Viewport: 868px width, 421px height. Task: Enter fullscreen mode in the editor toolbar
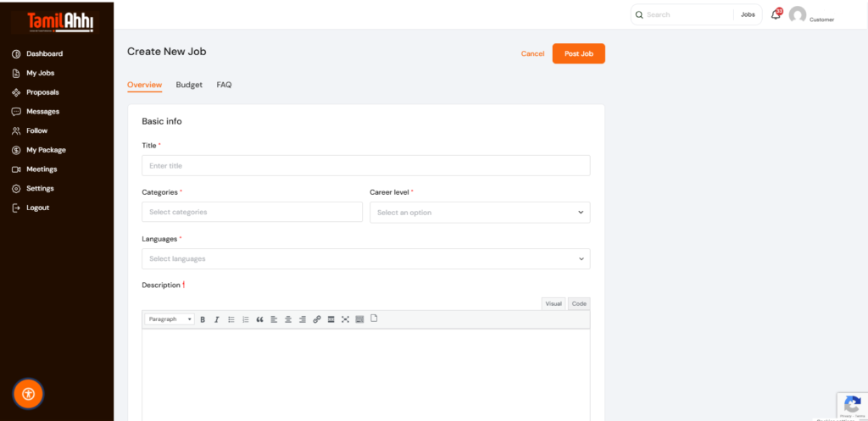(345, 319)
